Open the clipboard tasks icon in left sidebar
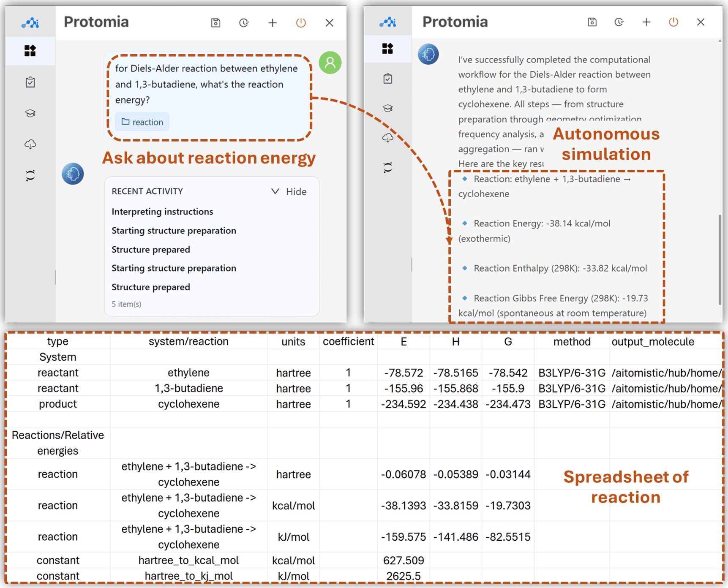 pyautogui.click(x=30, y=82)
